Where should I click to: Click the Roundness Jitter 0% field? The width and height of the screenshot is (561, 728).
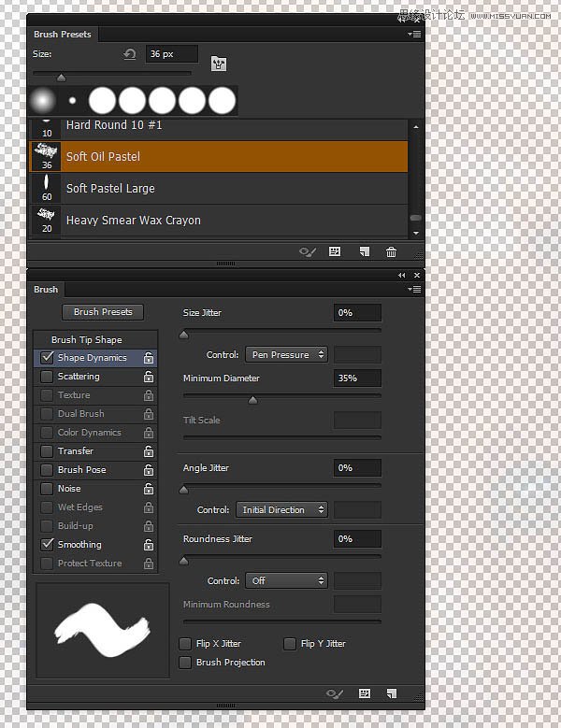click(x=357, y=539)
